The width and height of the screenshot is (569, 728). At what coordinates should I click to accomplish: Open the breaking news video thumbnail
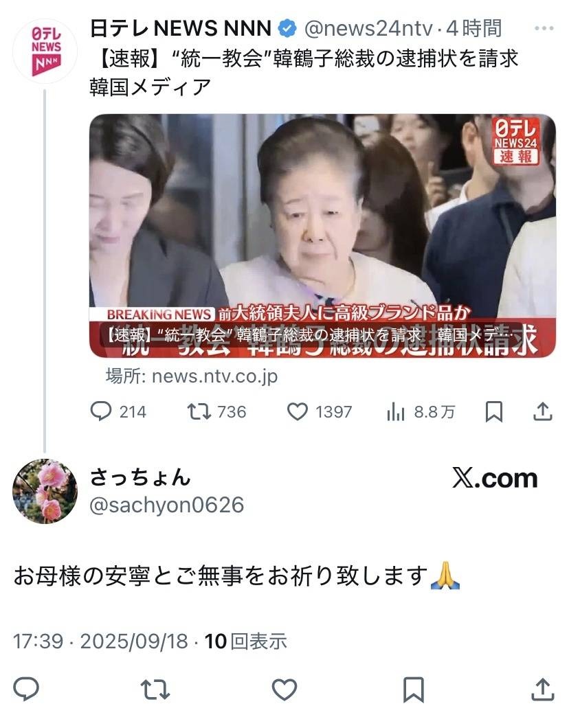[322, 236]
